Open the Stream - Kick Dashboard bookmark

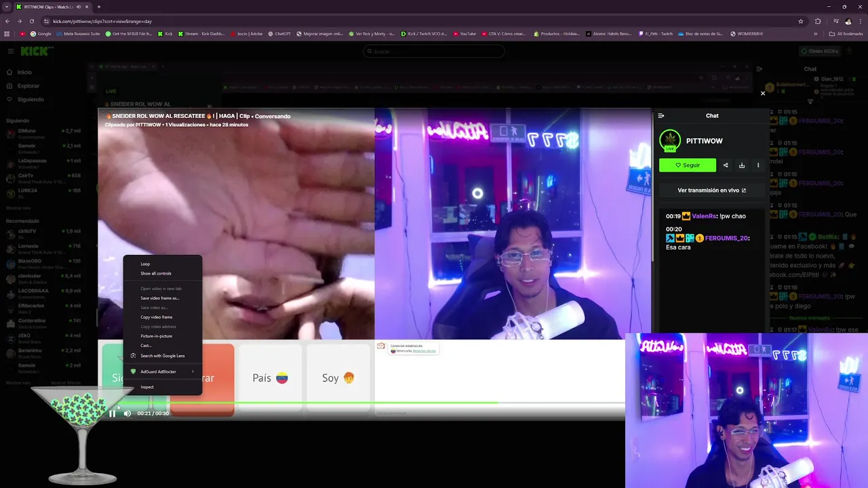tap(201, 33)
